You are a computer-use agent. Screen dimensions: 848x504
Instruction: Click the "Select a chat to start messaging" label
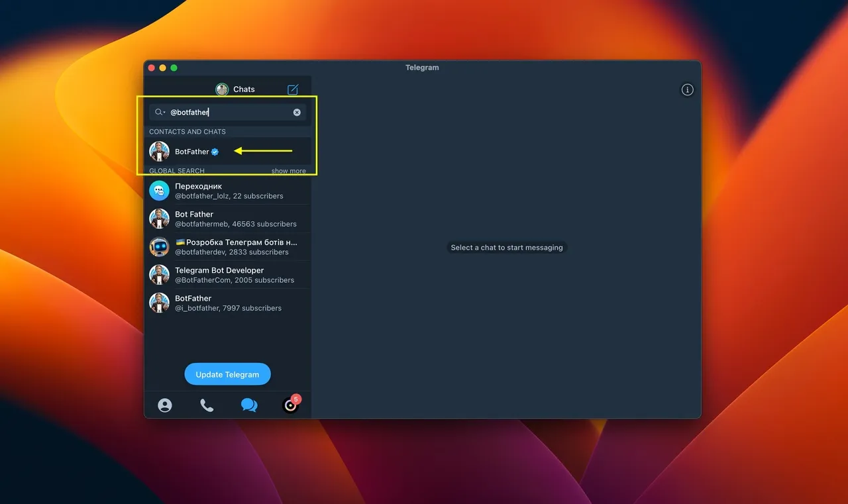point(507,248)
